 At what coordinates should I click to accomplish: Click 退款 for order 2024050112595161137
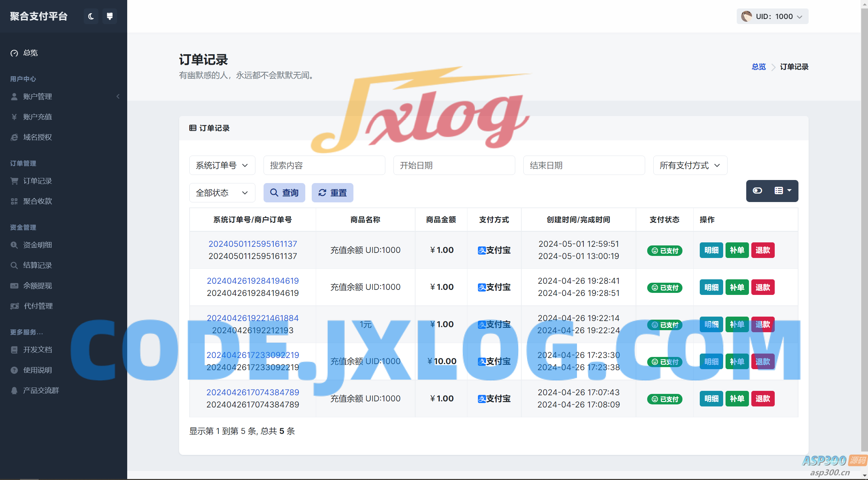(763, 250)
